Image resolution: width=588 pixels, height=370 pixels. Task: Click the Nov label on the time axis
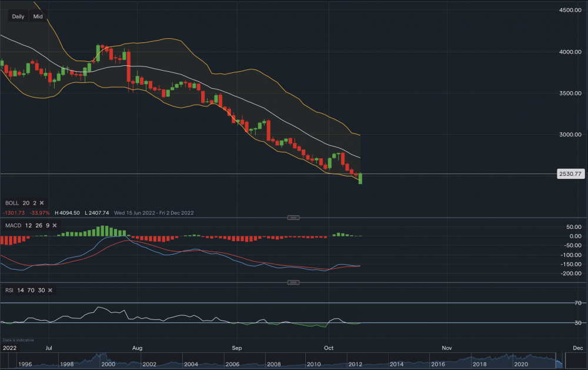tap(446, 348)
